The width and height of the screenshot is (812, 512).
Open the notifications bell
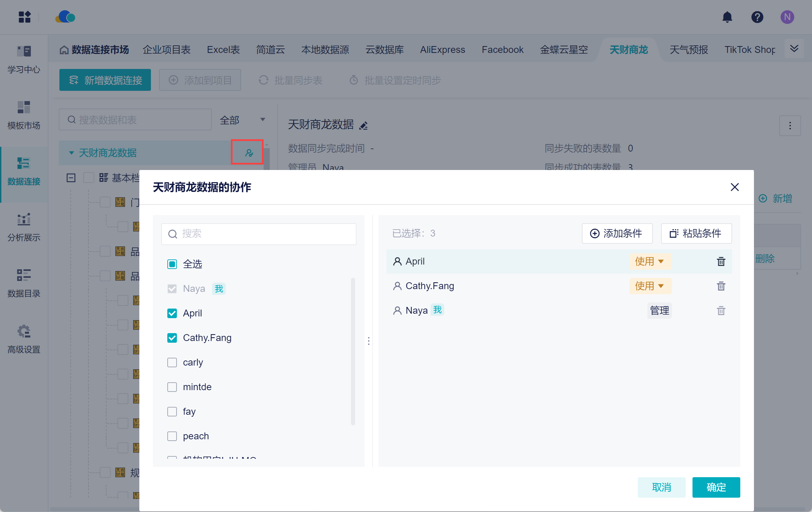coord(727,17)
